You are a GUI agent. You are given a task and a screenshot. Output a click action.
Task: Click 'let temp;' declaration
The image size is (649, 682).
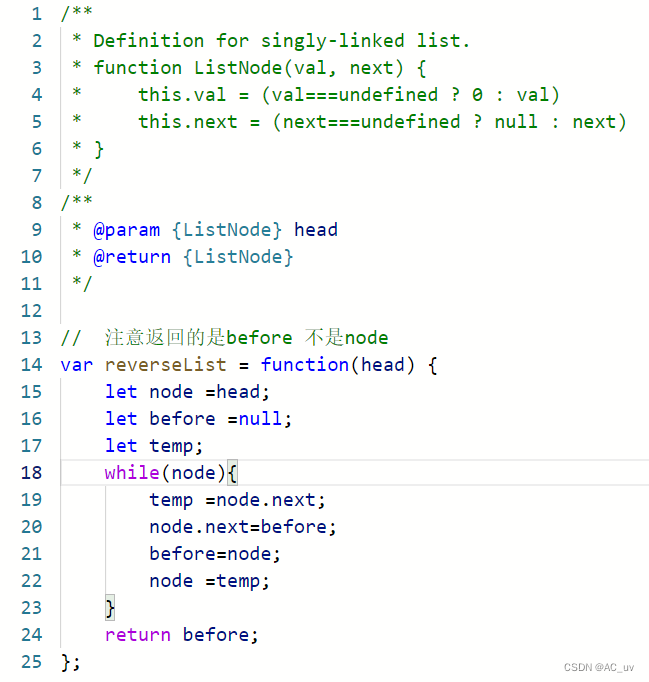[x=154, y=446]
